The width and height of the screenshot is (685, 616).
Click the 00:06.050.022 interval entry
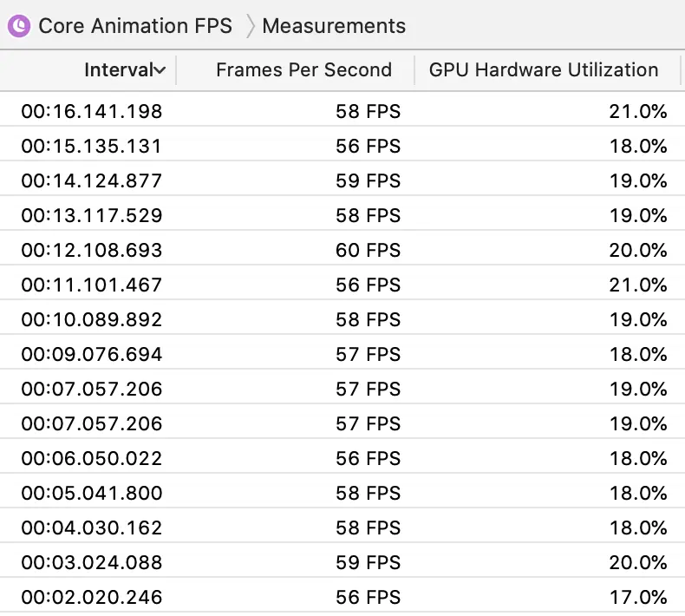(x=92, y=458)
